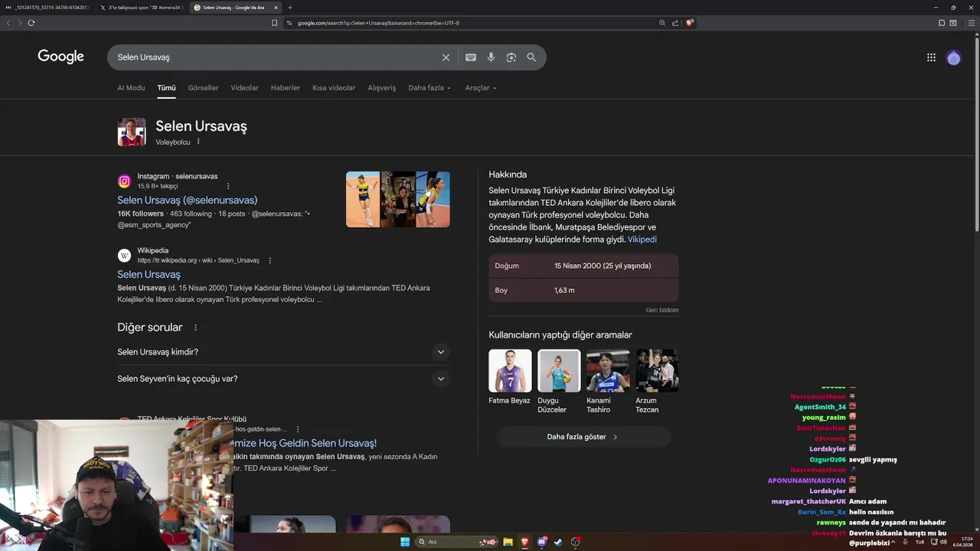Switch to the AI Modu tab
Screen dimensions: 980x551
(131, 88)
